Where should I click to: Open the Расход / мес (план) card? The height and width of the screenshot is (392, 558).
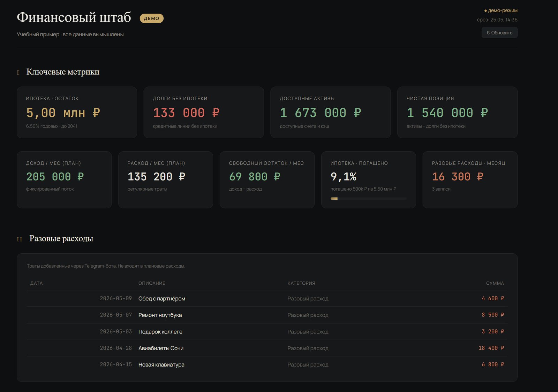click(x=166, y=180)
